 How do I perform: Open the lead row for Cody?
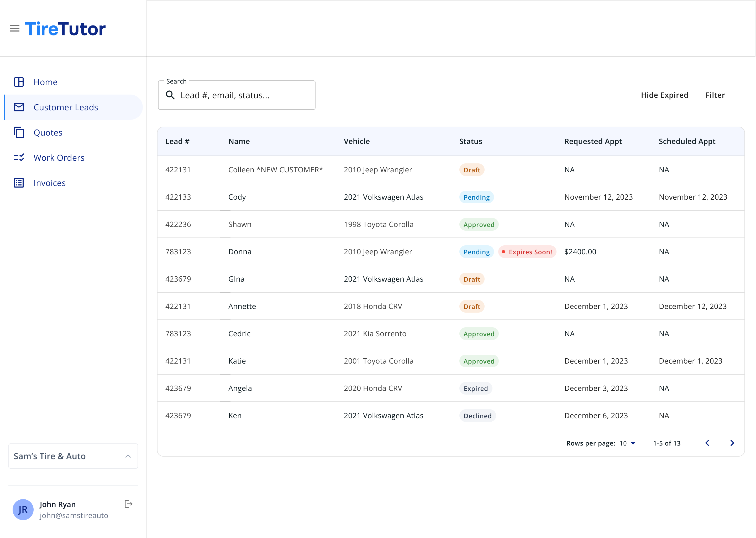click(237, 197)
